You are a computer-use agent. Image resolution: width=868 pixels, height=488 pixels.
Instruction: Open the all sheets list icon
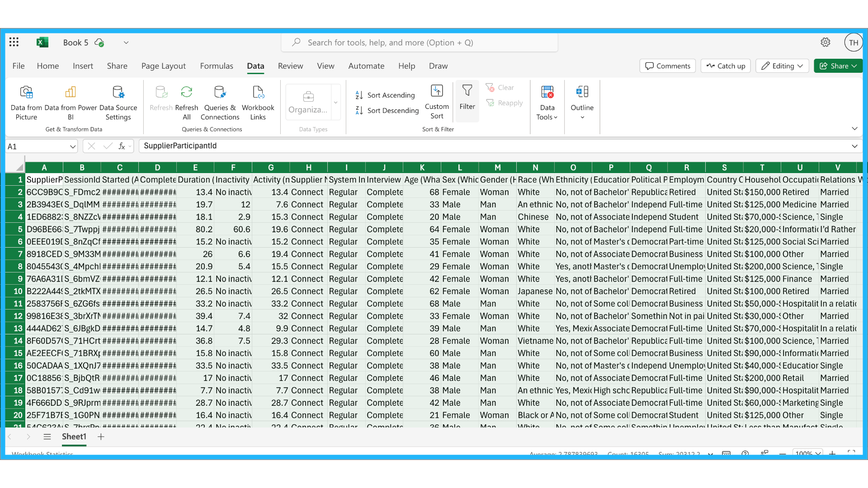coord(47,436)
